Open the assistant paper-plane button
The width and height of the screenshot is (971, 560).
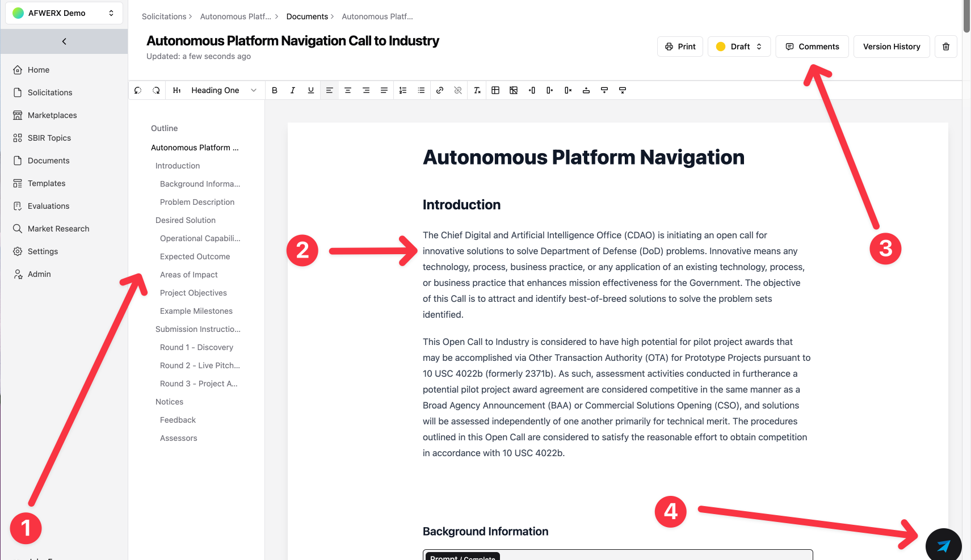coord(943,545)
